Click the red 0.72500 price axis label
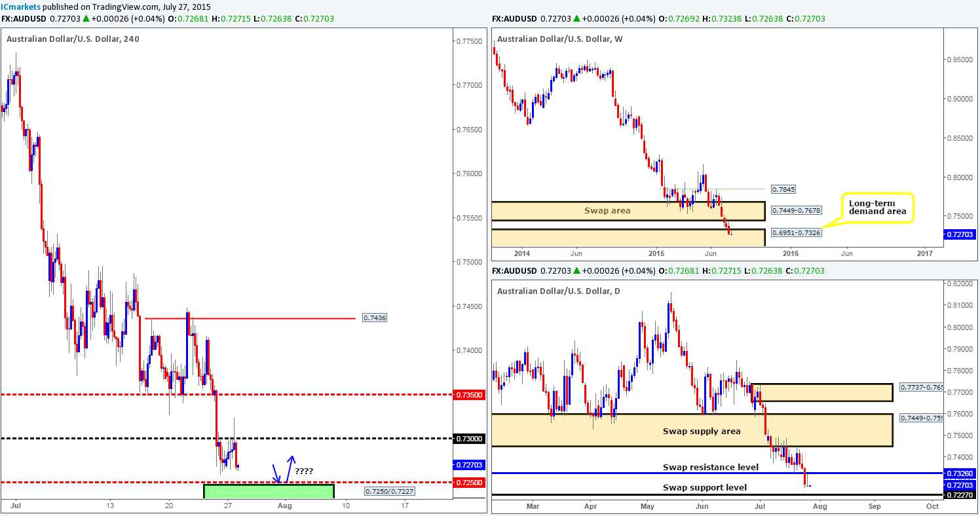Viewport: 980px width, 516px height. (468, 483)
